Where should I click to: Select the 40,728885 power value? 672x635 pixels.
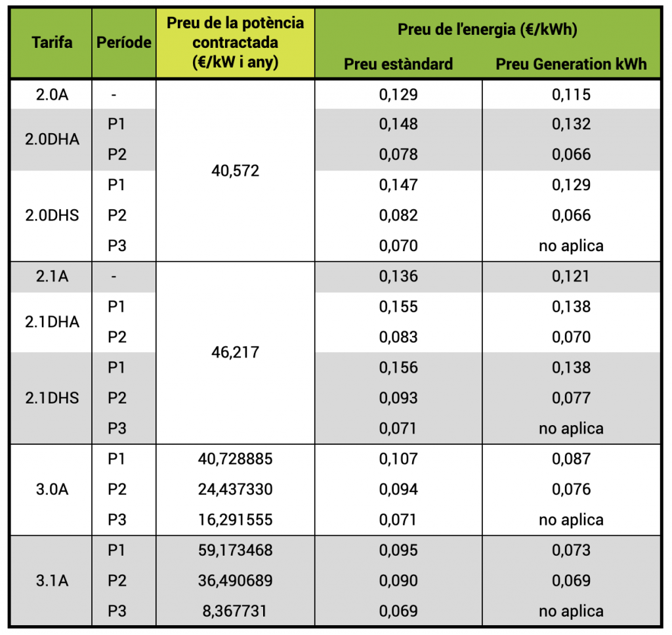(x=236, y=459)
